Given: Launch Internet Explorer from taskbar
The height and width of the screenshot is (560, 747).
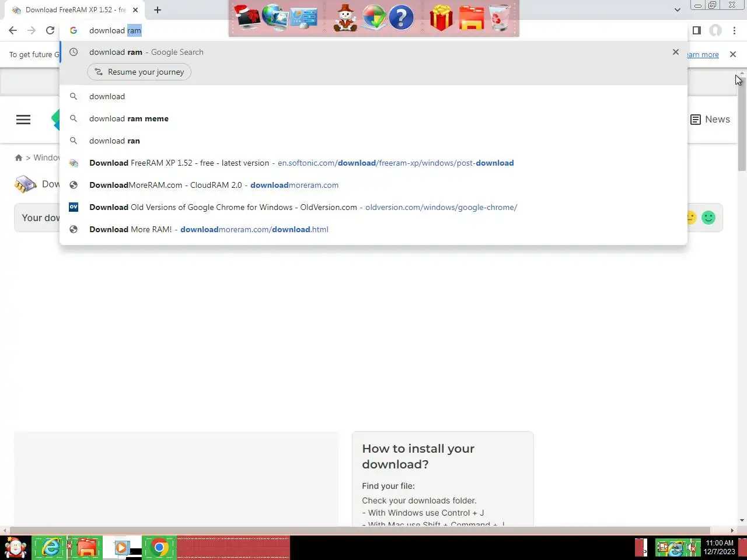Looking at the screenshot, I should tap(51, 548).
